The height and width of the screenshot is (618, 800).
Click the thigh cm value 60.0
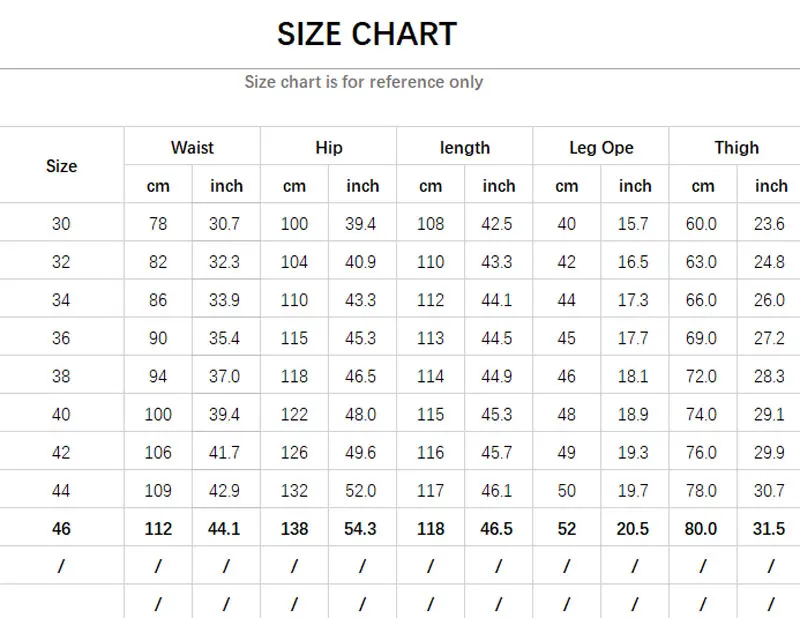pyautogui.click(x=701, y=224)
